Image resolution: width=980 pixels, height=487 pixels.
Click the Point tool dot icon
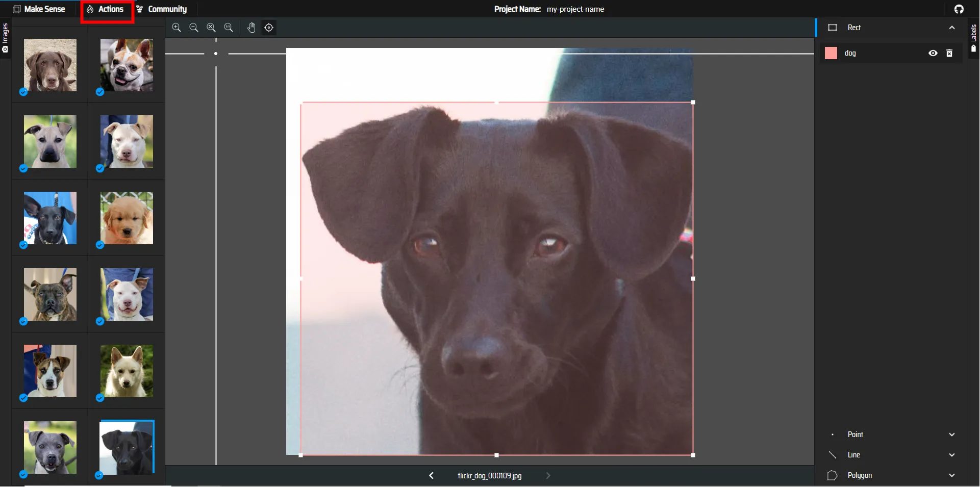(x=833, y=434)
